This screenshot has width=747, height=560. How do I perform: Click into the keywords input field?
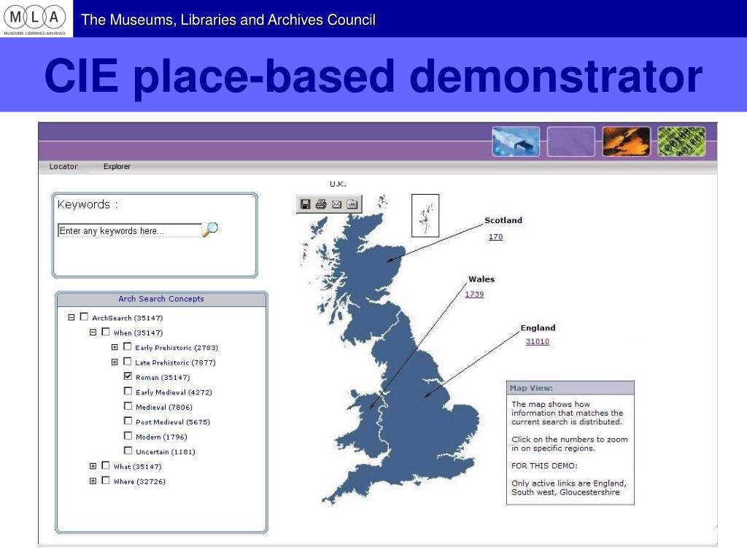pos(130,230)
